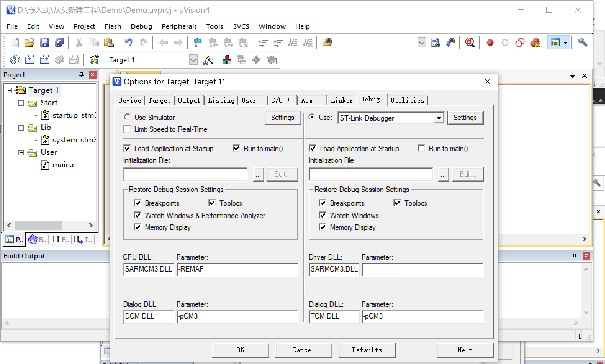The height and width of the screenshot is (364, 605).
Task: Click ST-Link Debugger Settings button
Action: (x=465, y=118)
